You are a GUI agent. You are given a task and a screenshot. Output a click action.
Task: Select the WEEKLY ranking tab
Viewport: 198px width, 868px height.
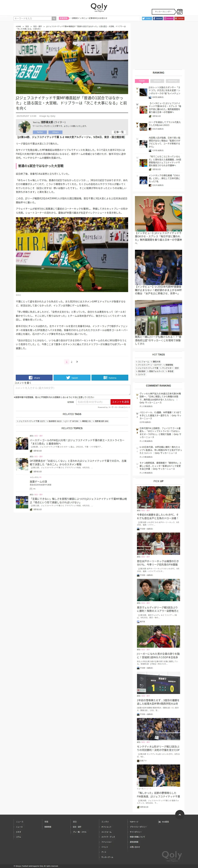click(x=157, y=81)
